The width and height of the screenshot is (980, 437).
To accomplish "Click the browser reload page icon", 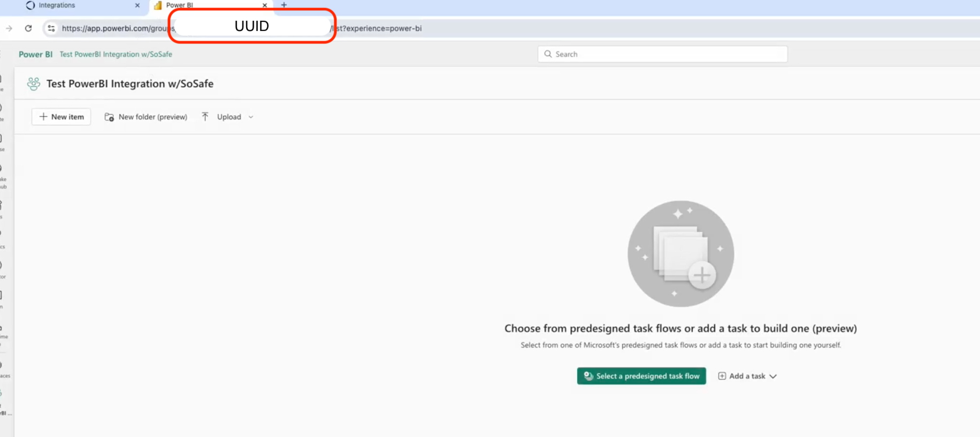I will pos(28,28).
